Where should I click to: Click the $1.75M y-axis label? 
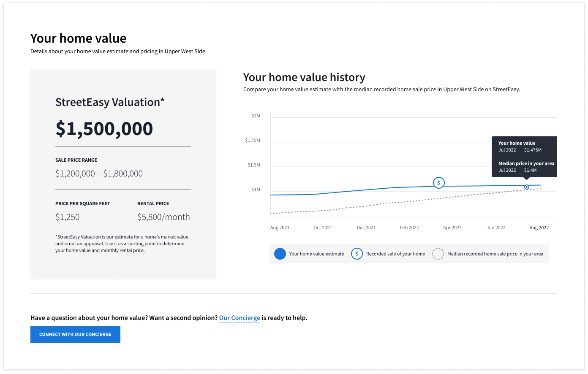[x=253, y=140]
